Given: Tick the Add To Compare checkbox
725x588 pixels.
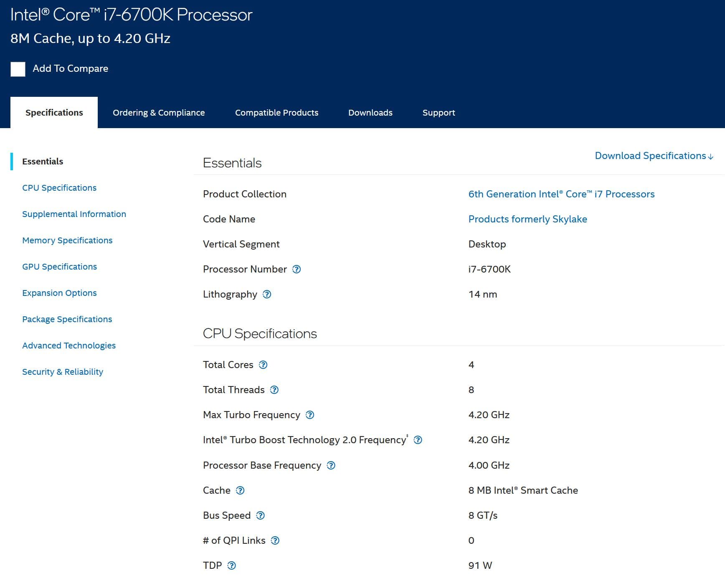Looking at the screenshot, I should pos(18,69).
